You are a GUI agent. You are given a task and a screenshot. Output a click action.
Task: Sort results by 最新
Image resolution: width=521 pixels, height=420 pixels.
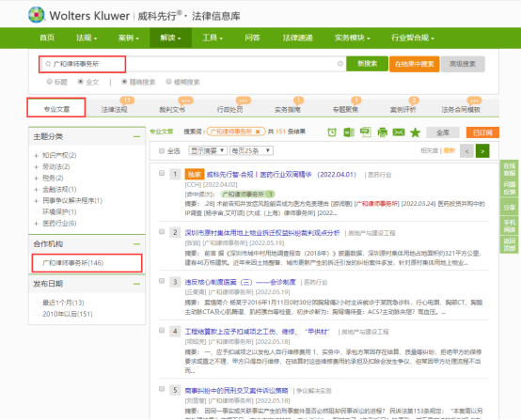click(449, 150)
